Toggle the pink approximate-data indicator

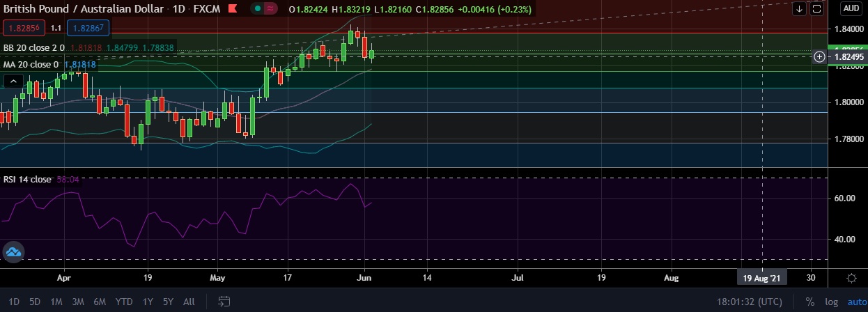271,9
